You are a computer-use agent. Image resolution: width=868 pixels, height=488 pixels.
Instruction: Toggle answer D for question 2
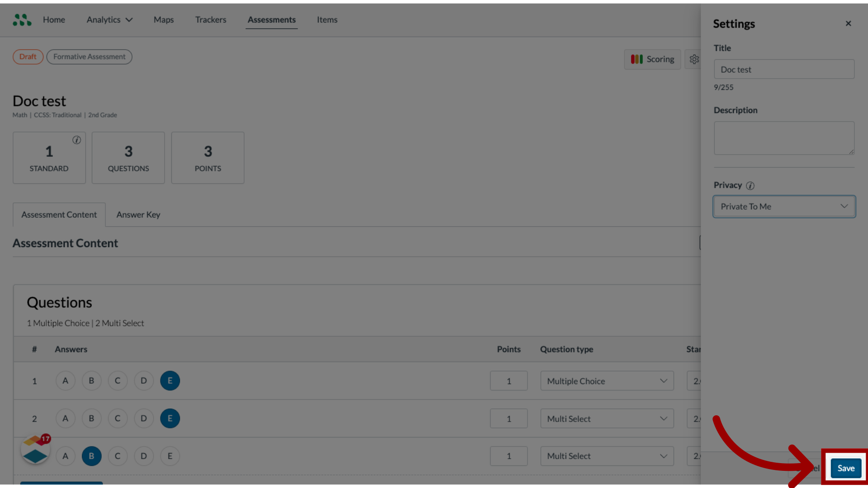[x=144, y=418]
